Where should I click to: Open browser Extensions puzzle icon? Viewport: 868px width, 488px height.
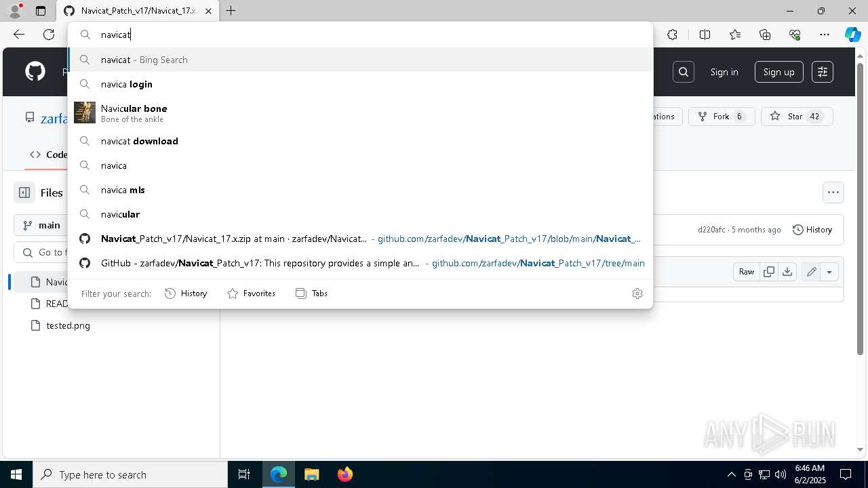tap(672, 35)
